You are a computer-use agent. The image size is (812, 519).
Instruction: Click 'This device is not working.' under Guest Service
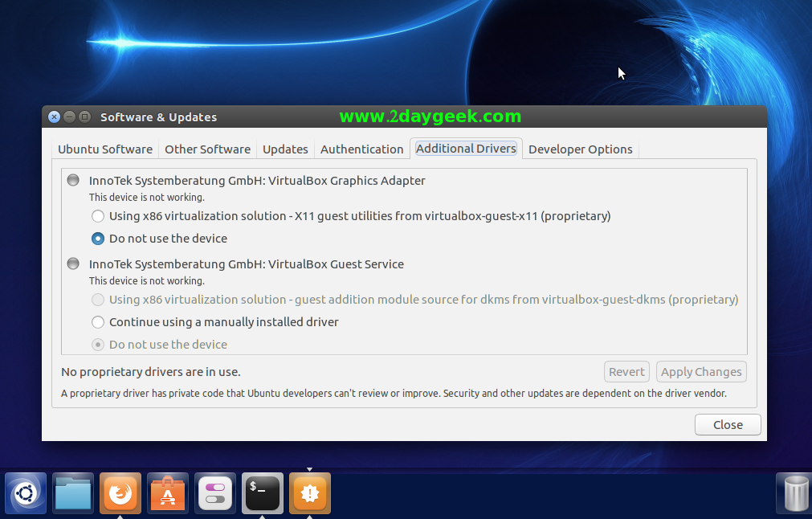(146, 280)
